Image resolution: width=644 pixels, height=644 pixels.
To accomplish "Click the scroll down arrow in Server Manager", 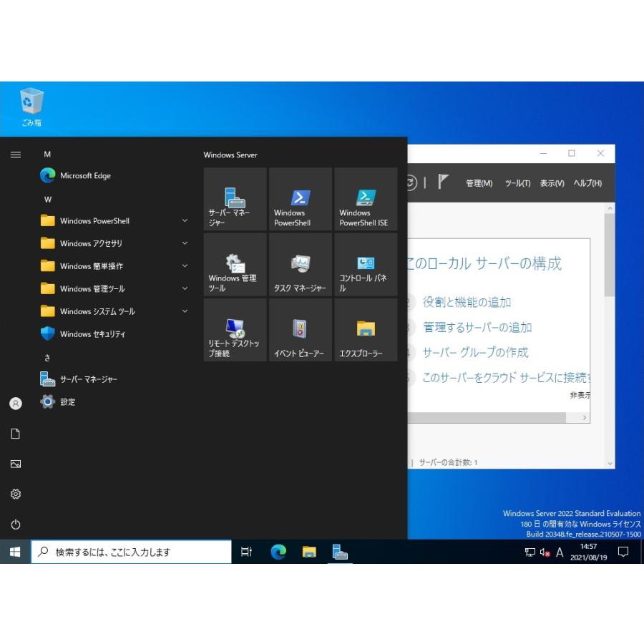I will click(x=610, y=463).
